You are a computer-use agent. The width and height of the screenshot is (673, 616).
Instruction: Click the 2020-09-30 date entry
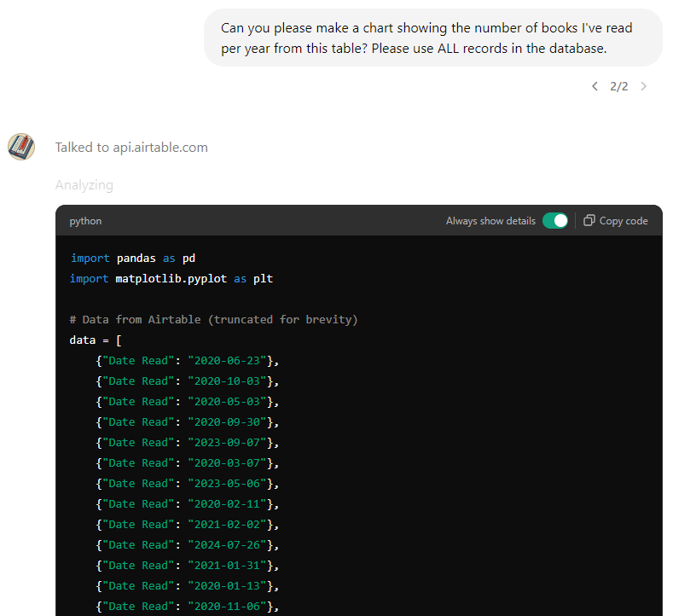click(187, 422)
